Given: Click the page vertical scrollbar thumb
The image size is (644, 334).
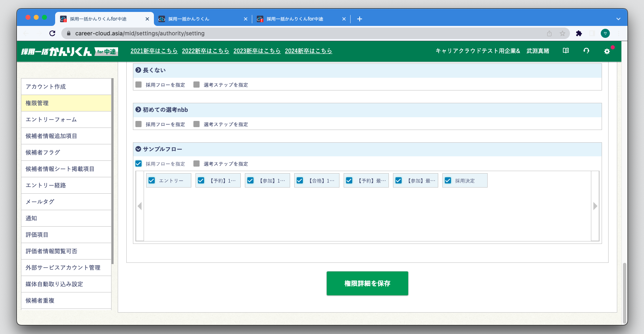Looking at the screenshot, I should [x=625, y=293].
